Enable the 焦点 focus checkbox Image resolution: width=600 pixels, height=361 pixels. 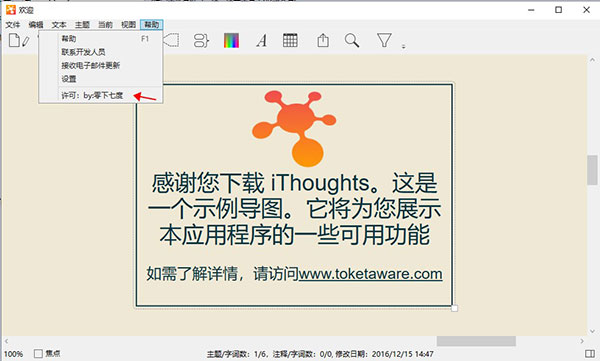[x=38, y=353]
